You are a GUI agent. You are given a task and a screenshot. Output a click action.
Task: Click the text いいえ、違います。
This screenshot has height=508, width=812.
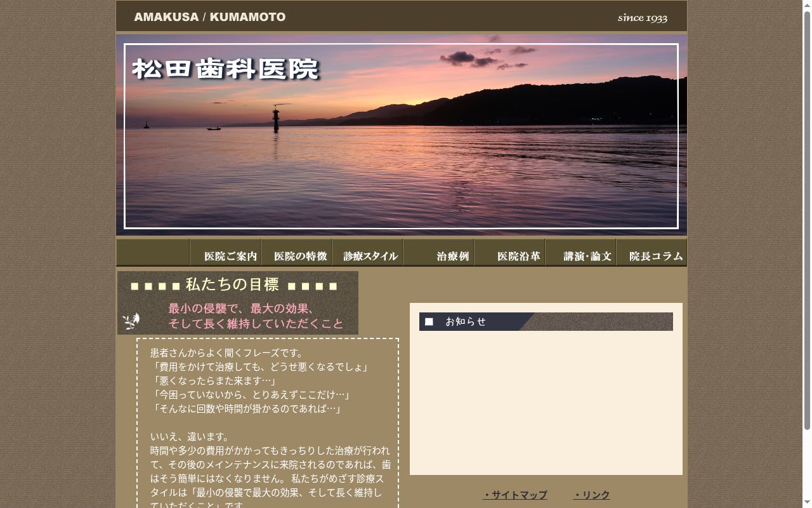click(190, 437)
